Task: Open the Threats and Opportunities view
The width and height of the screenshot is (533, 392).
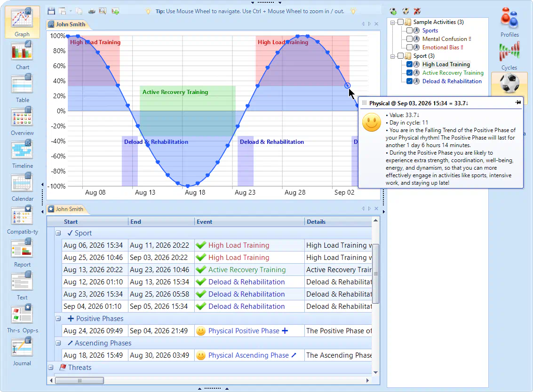Action: (x=22, y=319)
